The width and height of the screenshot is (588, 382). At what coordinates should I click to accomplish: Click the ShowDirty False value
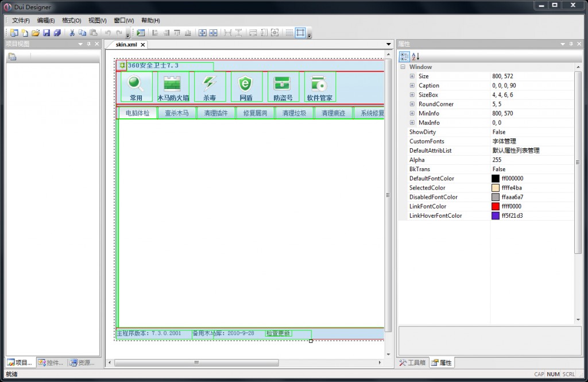[499, 132]
